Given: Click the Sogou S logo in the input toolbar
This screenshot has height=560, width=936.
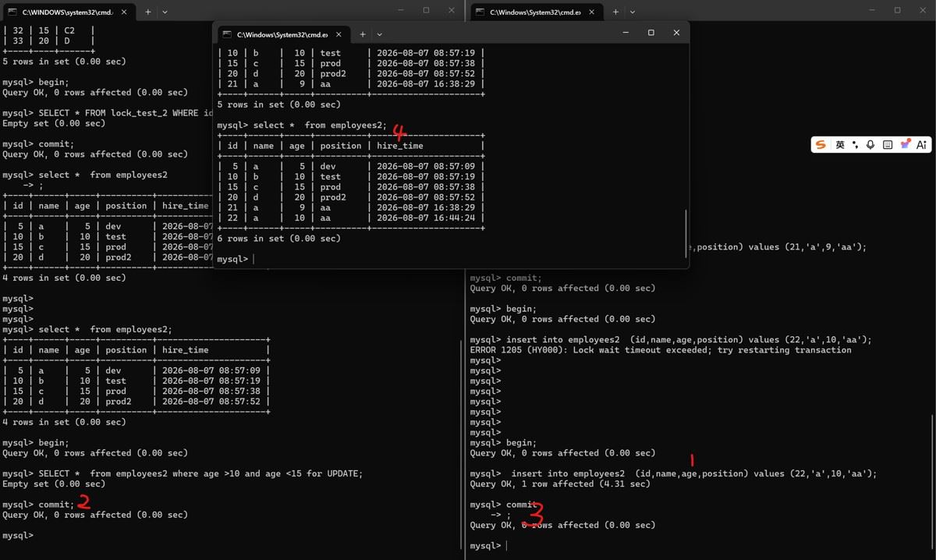Looking at the screenshot, I should pyautogui.click(x=821, y=144).
